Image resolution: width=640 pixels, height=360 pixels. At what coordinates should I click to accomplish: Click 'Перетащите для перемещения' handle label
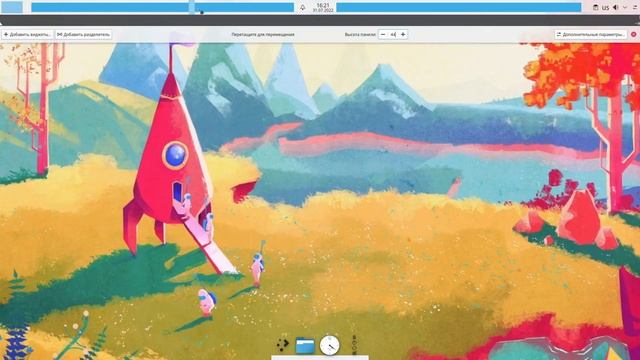click(x=263, y=35)
